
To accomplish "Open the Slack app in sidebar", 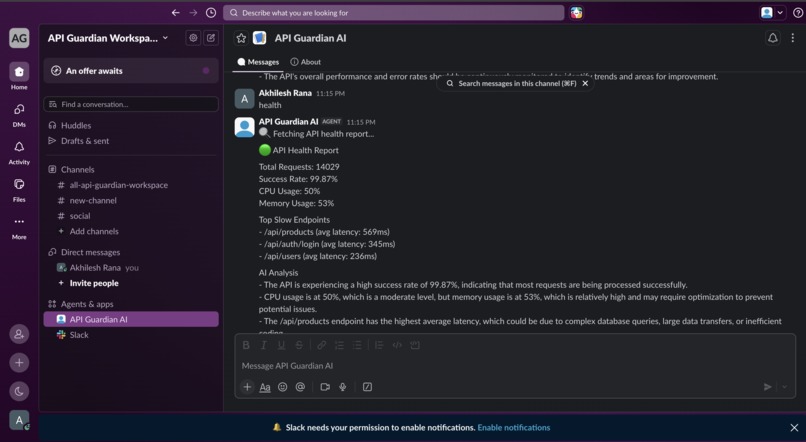I will [x=131, y=335].
